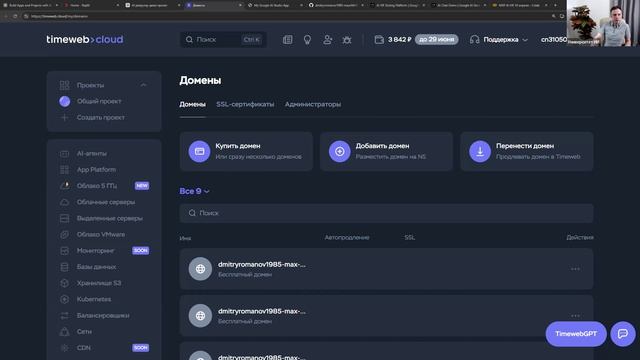Focus the domains Поиск search field
Screen dimensions: 640x360
[386, 213]
